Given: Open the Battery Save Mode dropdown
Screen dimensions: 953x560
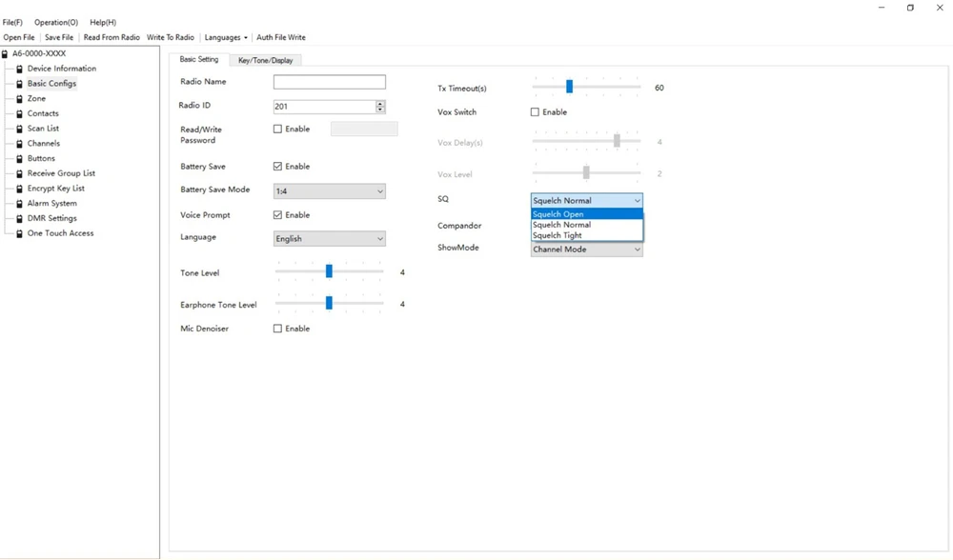Looking at the screenshot, I should click(x=330, y=191).
